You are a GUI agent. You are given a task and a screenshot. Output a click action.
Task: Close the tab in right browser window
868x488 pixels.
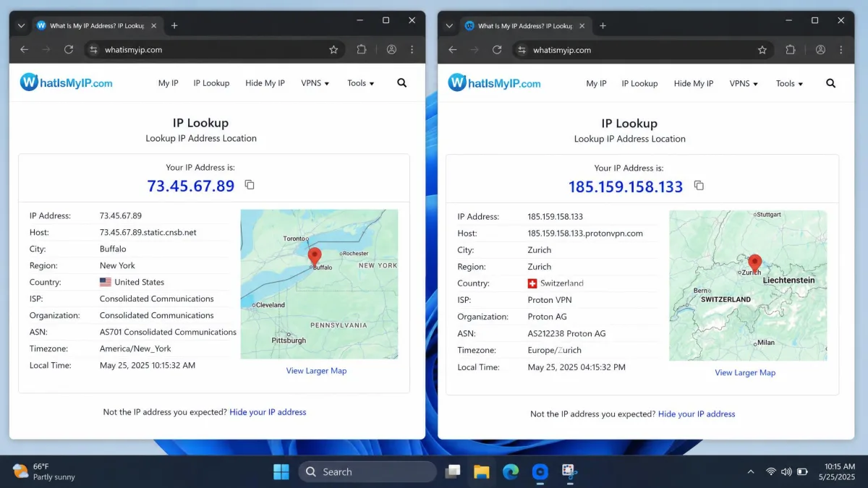[582, 25]
